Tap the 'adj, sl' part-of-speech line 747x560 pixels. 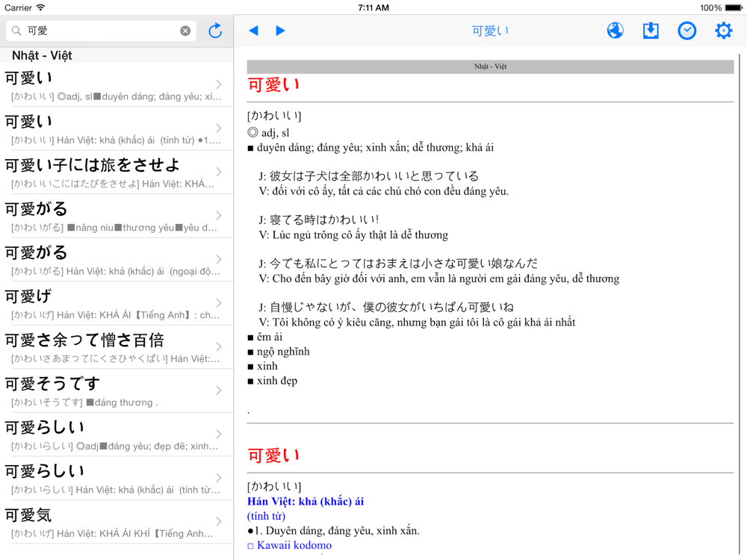tap(269, 133)
